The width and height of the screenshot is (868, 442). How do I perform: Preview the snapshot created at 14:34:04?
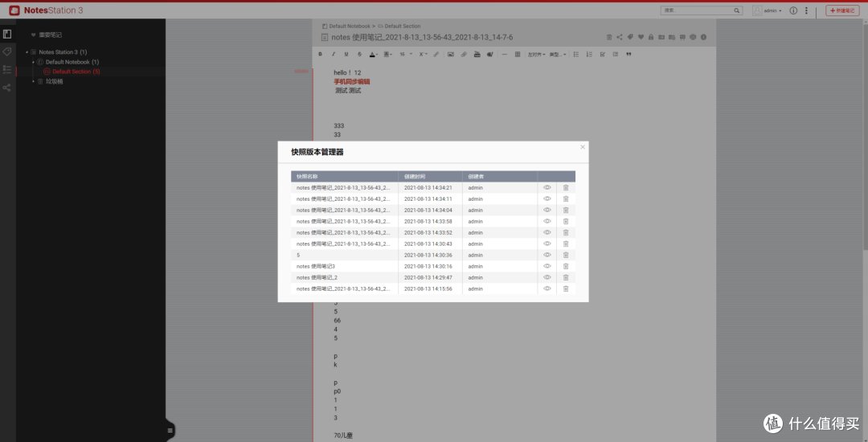[547, 210]
